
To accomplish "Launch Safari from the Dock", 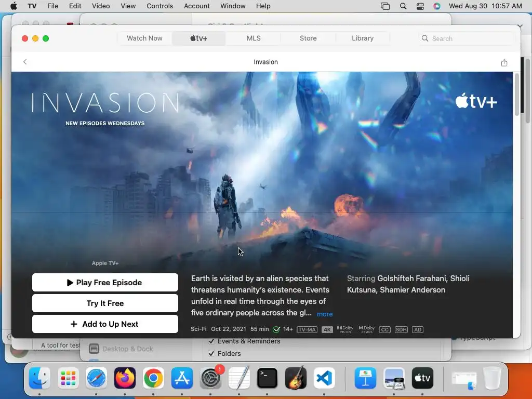I will point(96,378).
